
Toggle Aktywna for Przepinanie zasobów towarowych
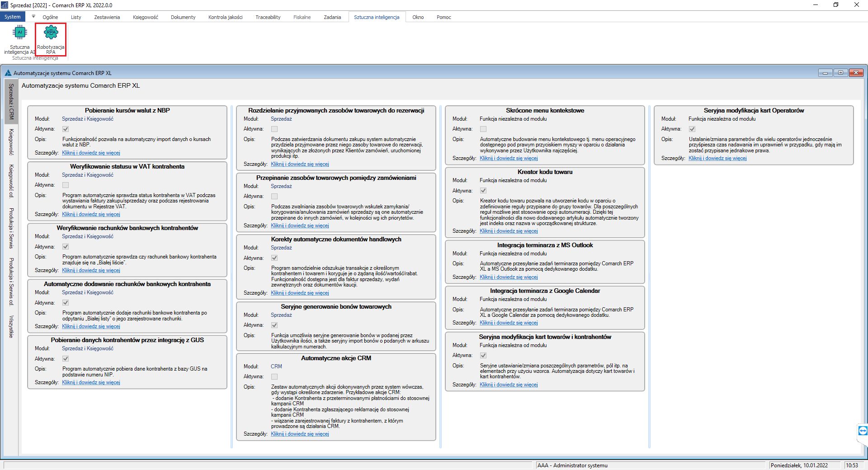point(274,196)
